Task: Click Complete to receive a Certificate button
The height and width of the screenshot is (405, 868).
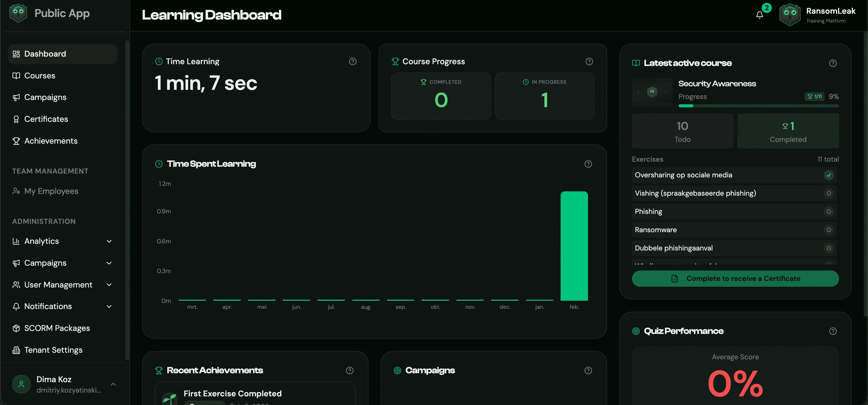Action: [735, 279]
